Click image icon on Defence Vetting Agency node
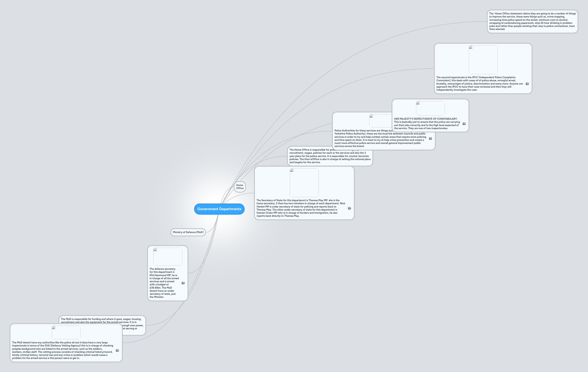Image resolution: width=588 pixels, height=372 pixels. 117,350
